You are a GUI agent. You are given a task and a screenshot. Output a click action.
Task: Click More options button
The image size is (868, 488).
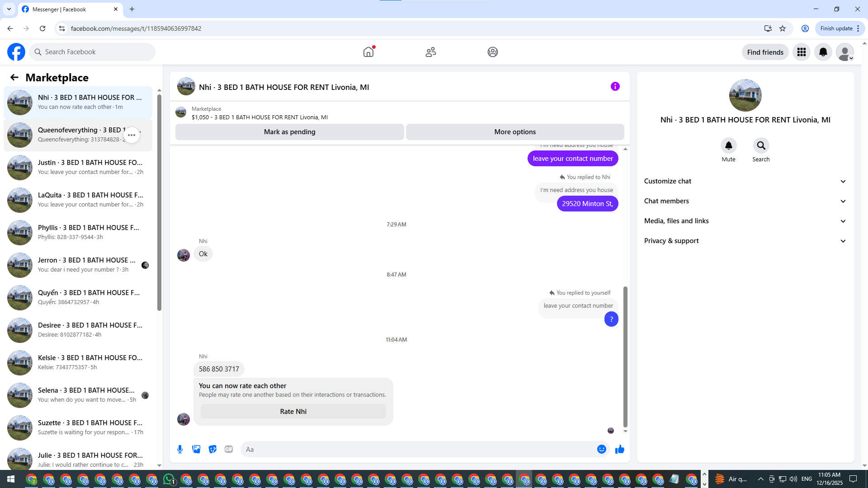(x=515, y=132)
